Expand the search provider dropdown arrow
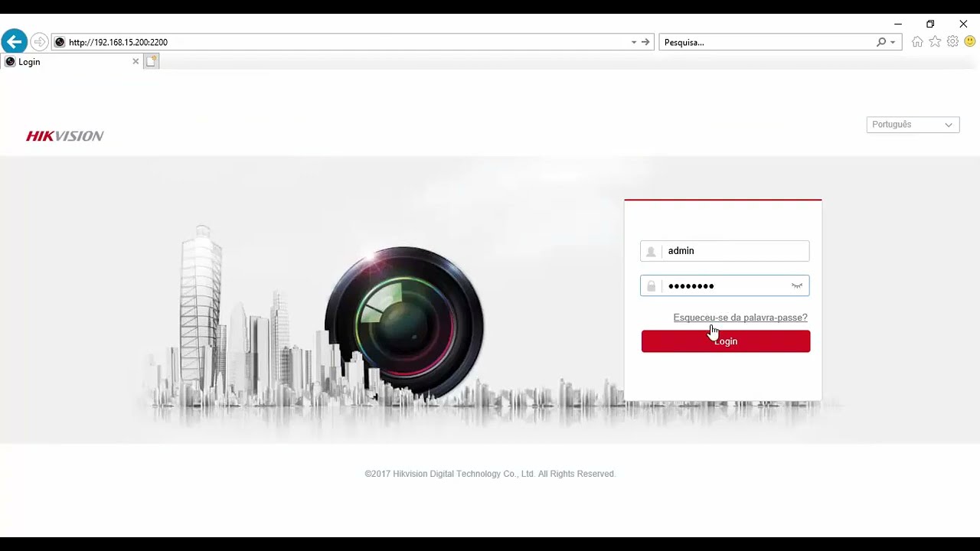 893,42
